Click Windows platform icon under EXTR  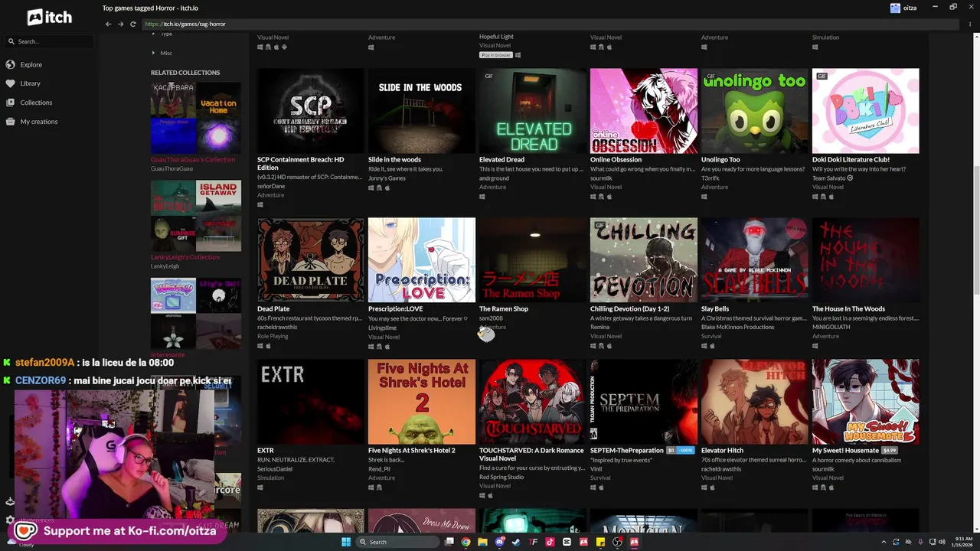click(x=260, y=487)
